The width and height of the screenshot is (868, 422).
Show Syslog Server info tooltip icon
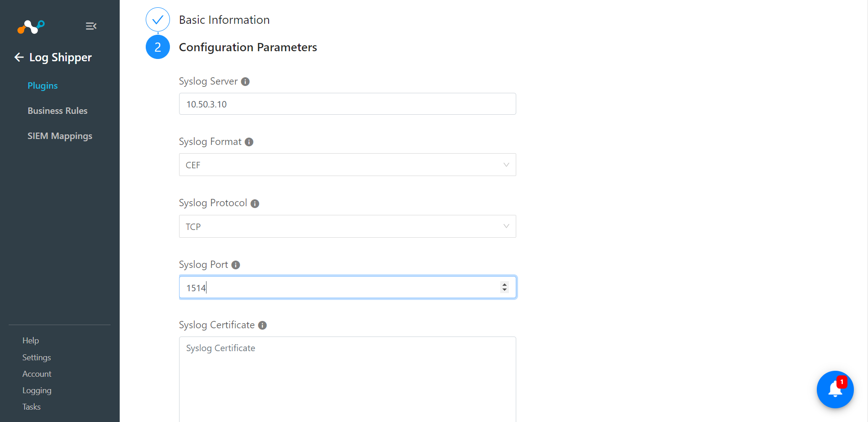(x=245, y=82)
